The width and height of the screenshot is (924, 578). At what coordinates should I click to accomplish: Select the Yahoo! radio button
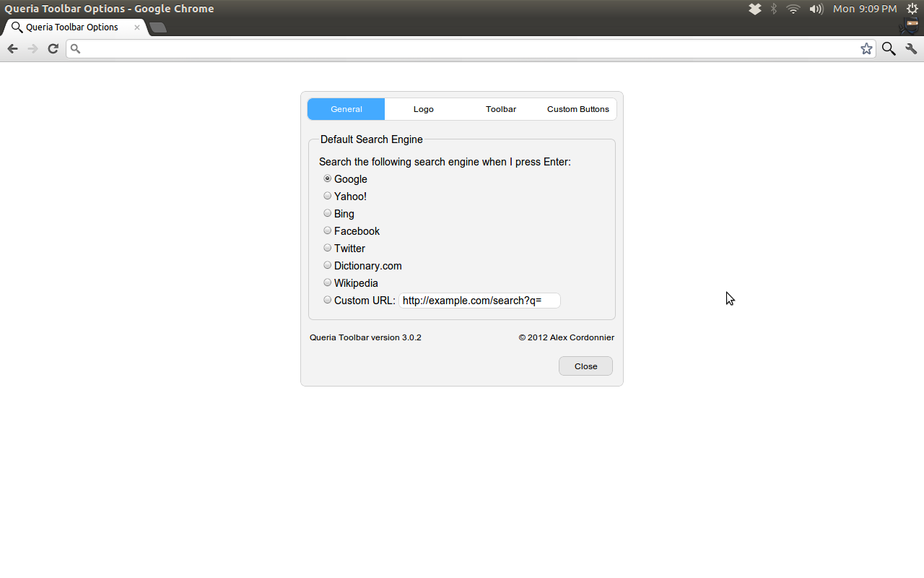point(328,196)
